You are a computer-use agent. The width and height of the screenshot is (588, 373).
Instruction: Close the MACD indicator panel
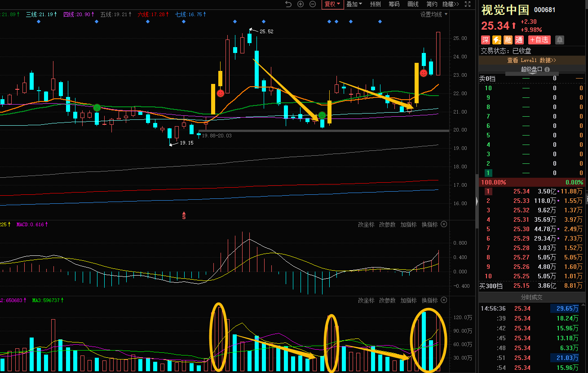coord(444,224)
